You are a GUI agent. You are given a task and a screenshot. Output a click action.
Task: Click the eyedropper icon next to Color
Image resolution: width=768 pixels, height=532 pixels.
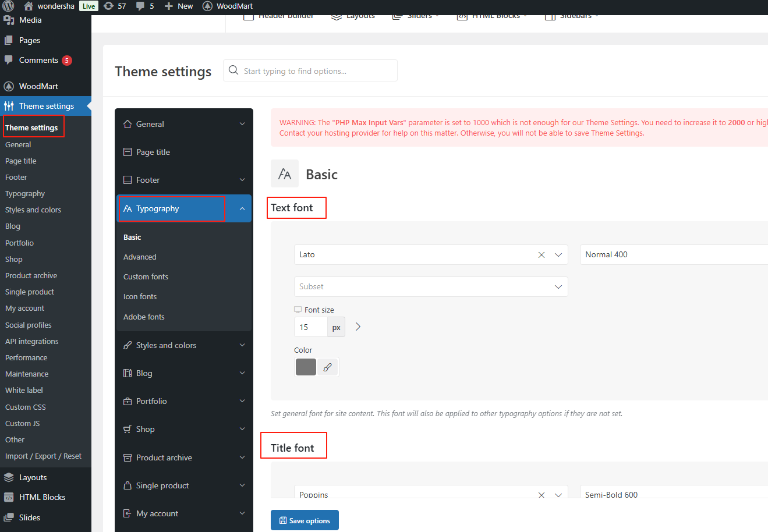coord(328,367)
